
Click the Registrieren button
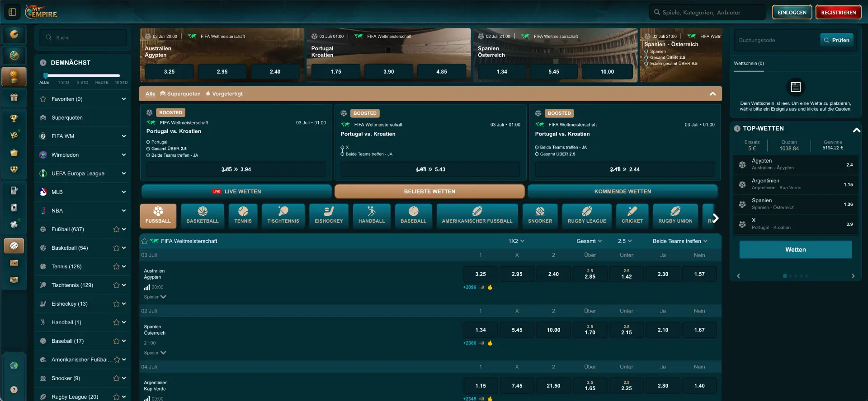tap(838, 12)
